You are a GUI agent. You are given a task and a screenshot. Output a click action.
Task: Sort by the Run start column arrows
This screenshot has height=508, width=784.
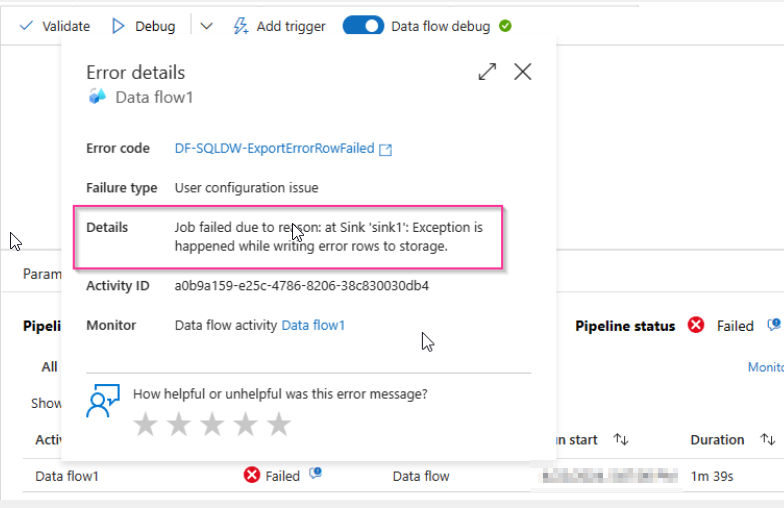[621, 440]
